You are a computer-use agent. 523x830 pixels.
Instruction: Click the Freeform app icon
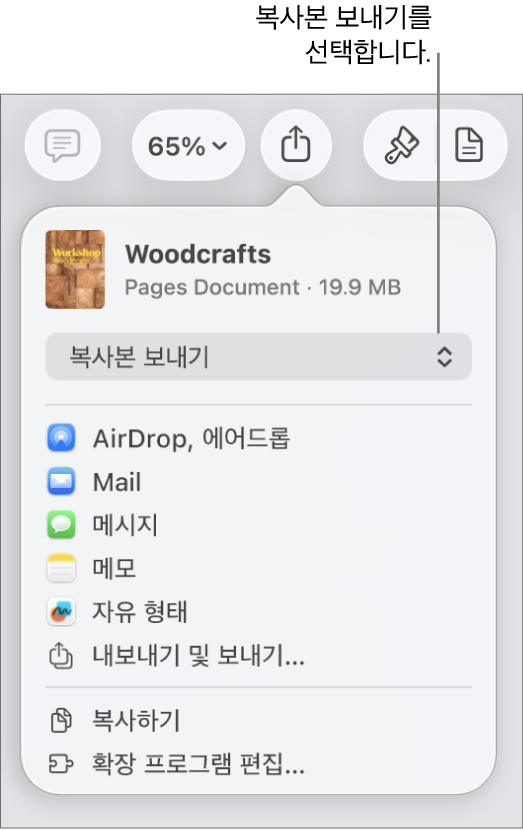pos(61,611)
